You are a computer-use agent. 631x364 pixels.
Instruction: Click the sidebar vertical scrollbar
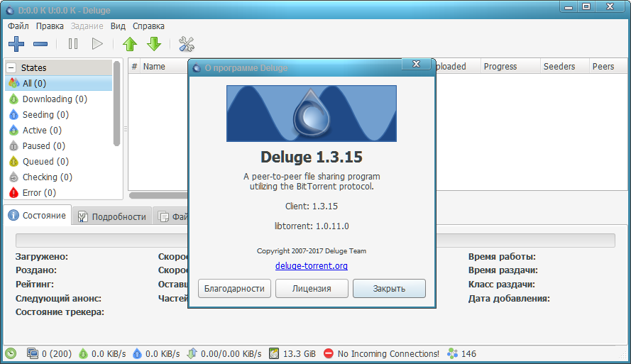pyautogui.click(x=116, y=104)
